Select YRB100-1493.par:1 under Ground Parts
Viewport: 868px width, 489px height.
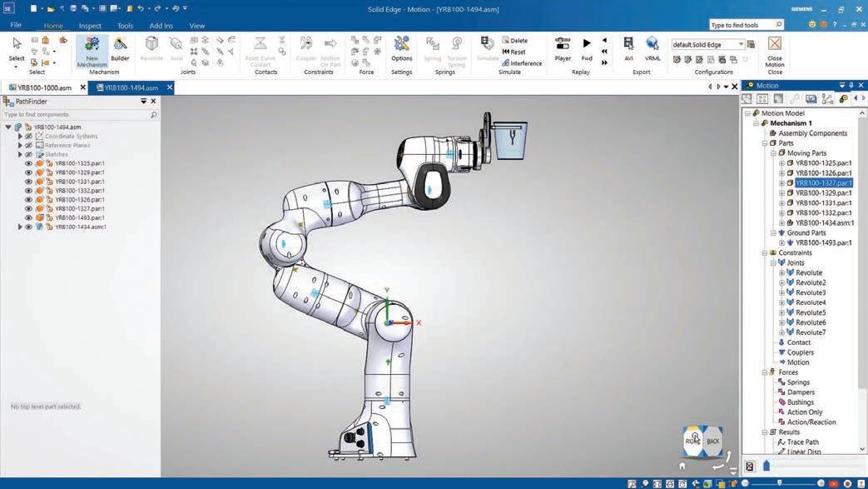pos(824,243)
